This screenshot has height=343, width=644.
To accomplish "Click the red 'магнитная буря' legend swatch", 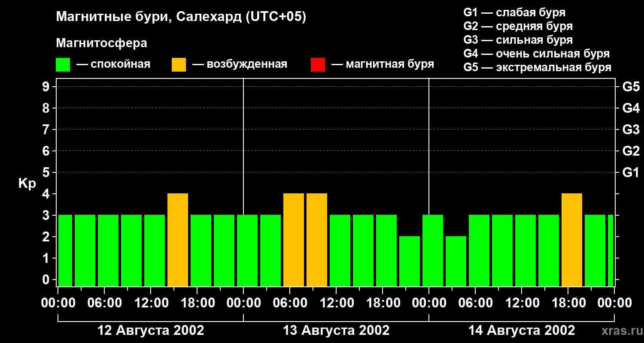I will tap(318, 65).
